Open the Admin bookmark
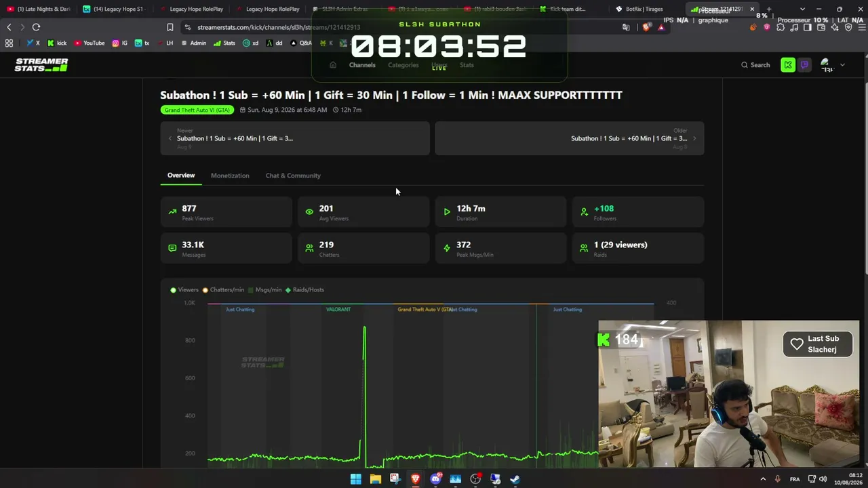The height and width of the screenshot is (488, 868). (x=193, y=43)
